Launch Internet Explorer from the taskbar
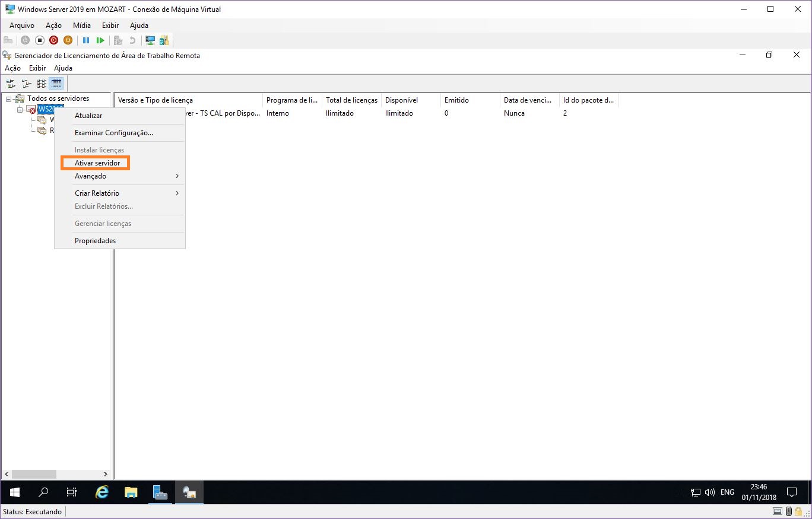Viewport: 812px width, 519px height. [102, 492]
